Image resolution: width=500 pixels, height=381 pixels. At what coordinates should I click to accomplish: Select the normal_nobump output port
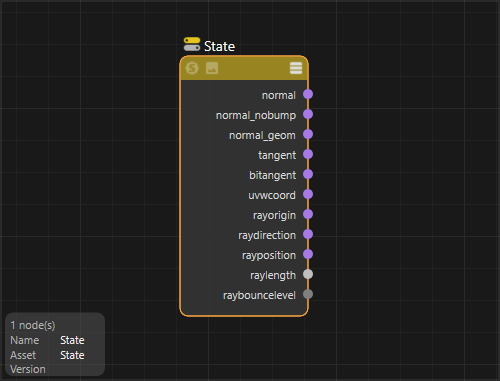308,114
